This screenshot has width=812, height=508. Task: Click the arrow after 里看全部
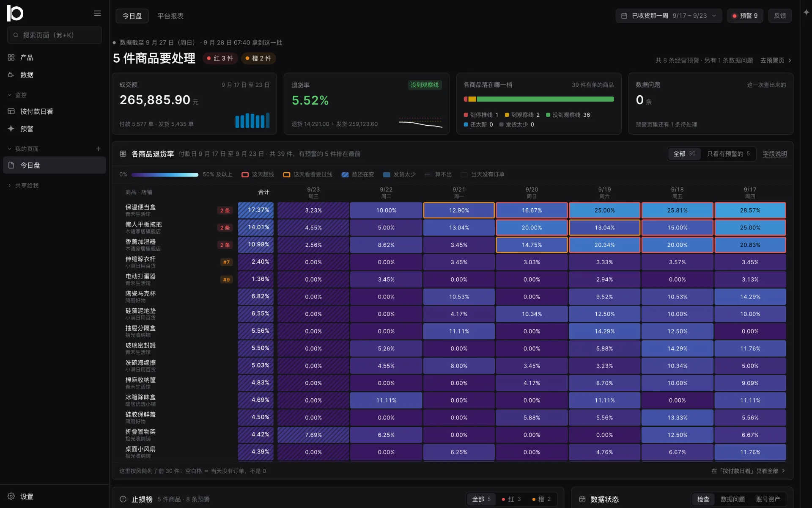click(783, 471)
